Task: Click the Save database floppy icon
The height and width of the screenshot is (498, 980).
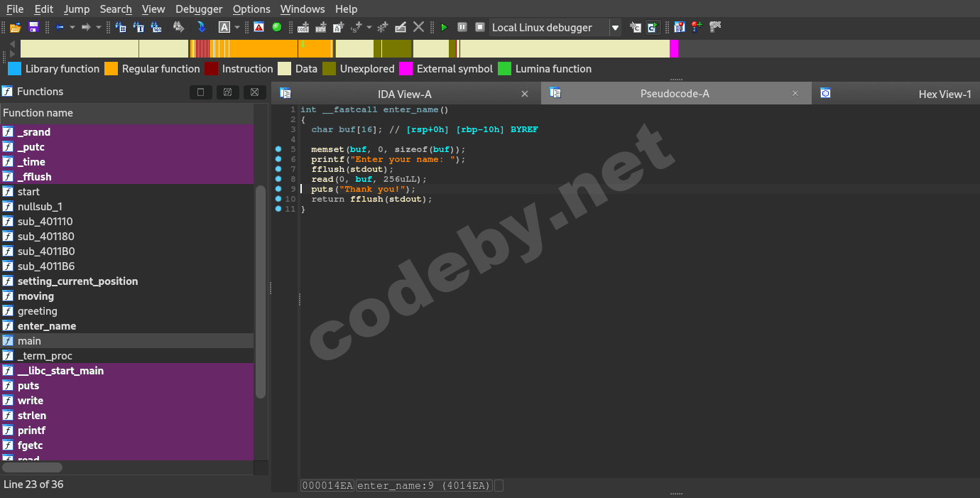Action: tap(33, 27)
